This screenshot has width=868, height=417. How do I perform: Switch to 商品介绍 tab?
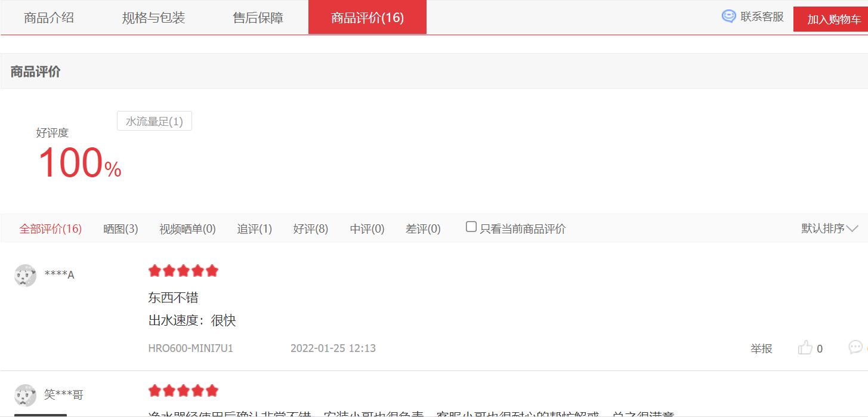[49, 18]
